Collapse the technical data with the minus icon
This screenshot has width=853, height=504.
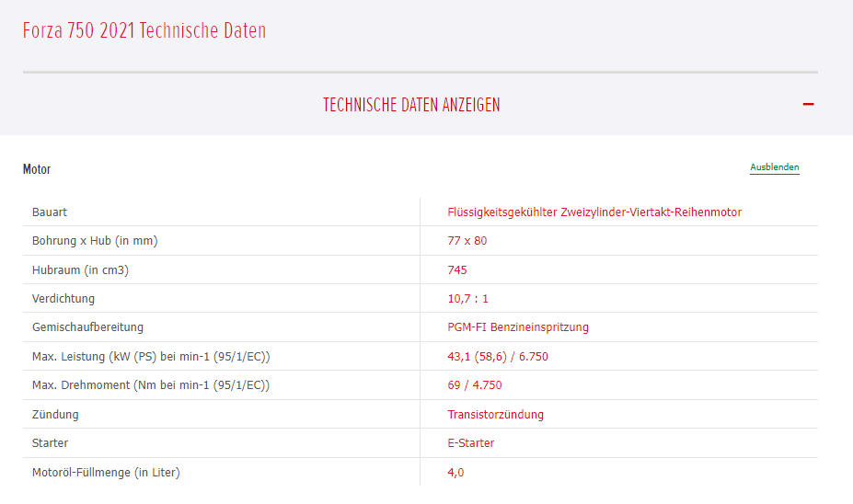[x=808, y=105]
